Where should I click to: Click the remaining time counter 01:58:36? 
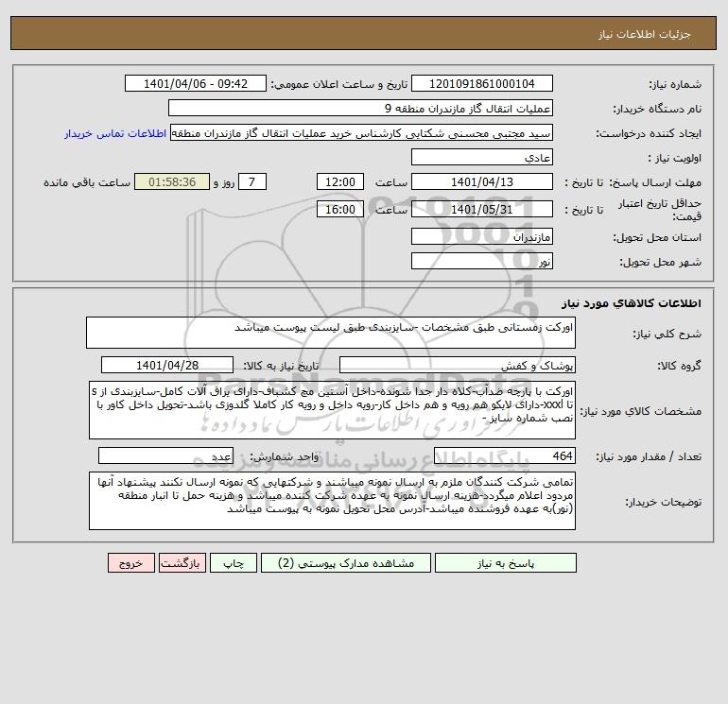tap(172, 182)
